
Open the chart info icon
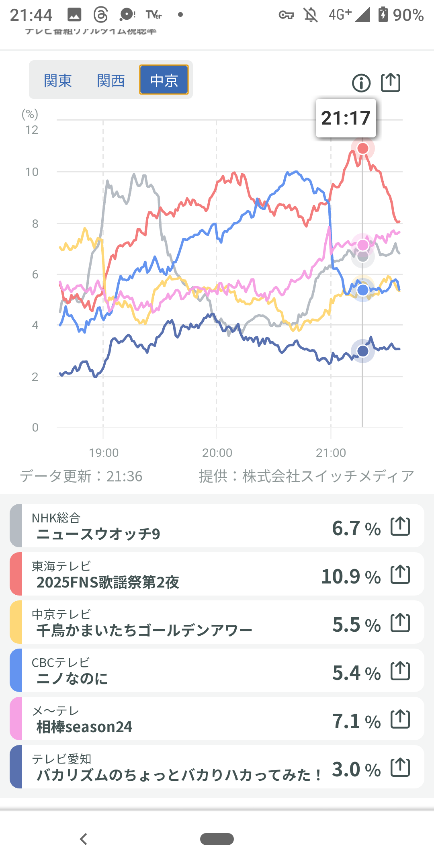pyautogui.click(x=361, y=83)
